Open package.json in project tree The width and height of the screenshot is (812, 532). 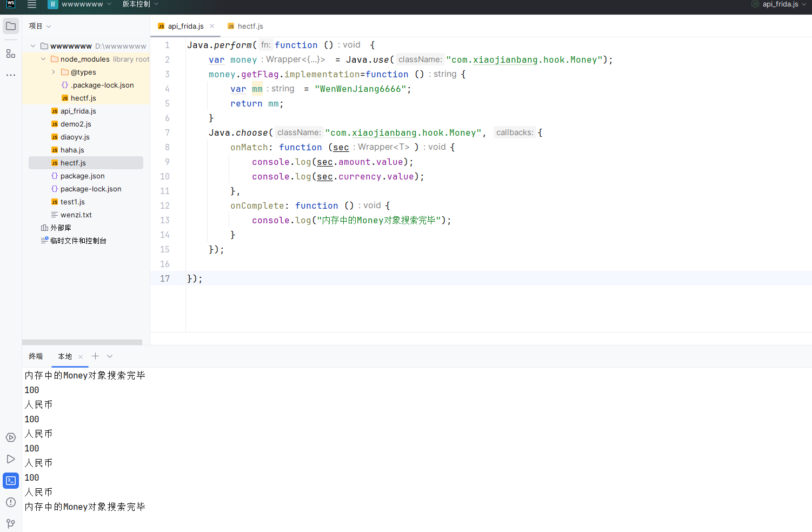[82, 176]
